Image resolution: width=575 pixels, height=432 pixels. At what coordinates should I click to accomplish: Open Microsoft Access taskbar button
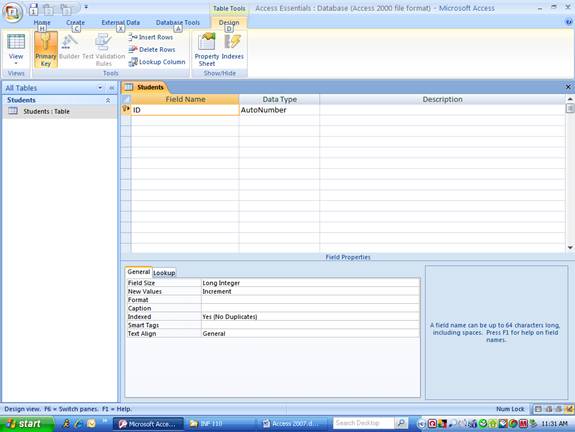148,424
